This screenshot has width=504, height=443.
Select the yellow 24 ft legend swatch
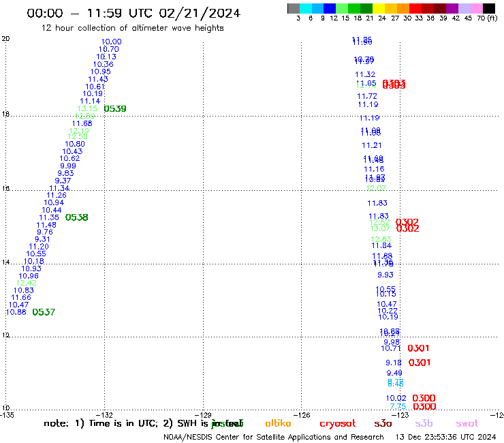click(378, 8)
